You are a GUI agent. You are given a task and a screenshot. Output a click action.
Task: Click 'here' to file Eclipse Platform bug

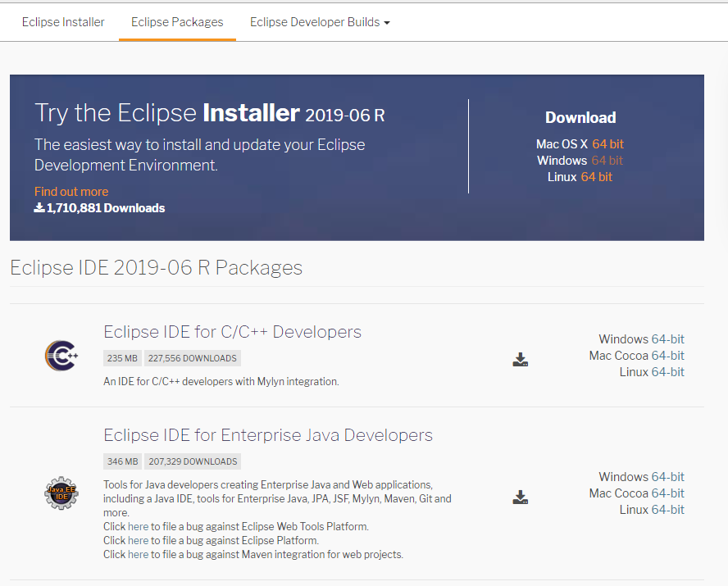point(138,541)
